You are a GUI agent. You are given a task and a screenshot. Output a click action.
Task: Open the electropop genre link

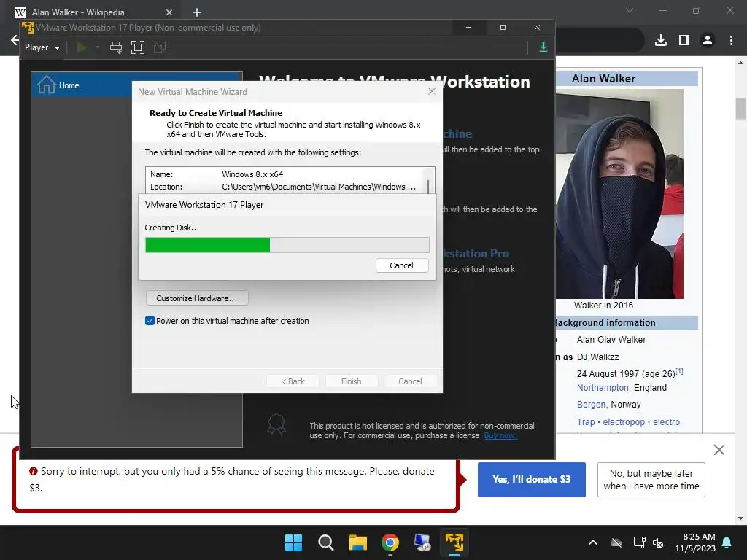click(x=624, y=422)
